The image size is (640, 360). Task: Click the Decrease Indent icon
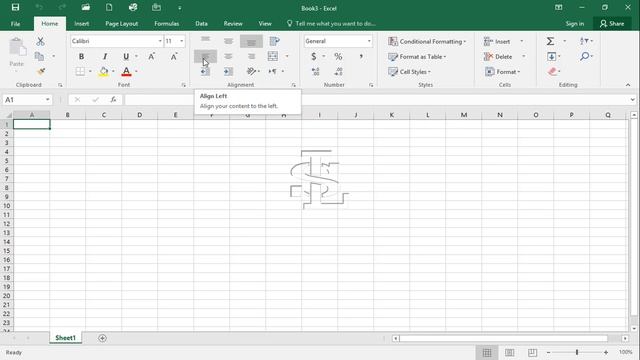click(x=205, y=71)
